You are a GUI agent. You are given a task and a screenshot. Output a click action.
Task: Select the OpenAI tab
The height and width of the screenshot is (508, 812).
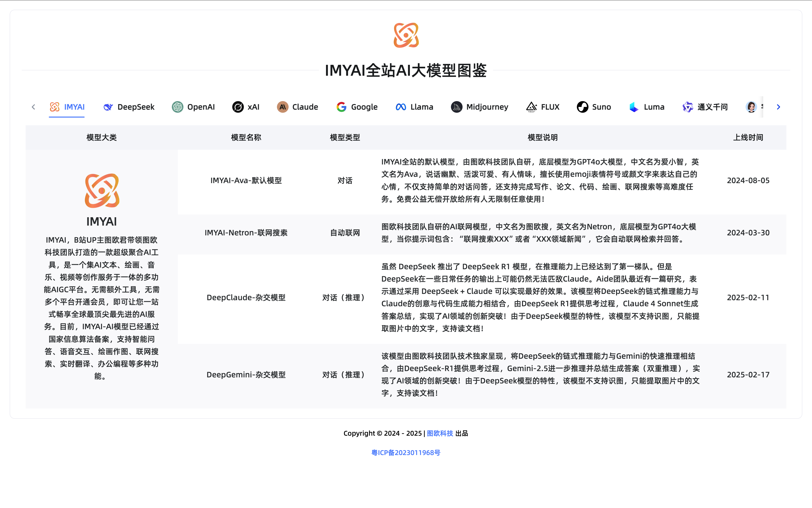click(x=193, y=107)
